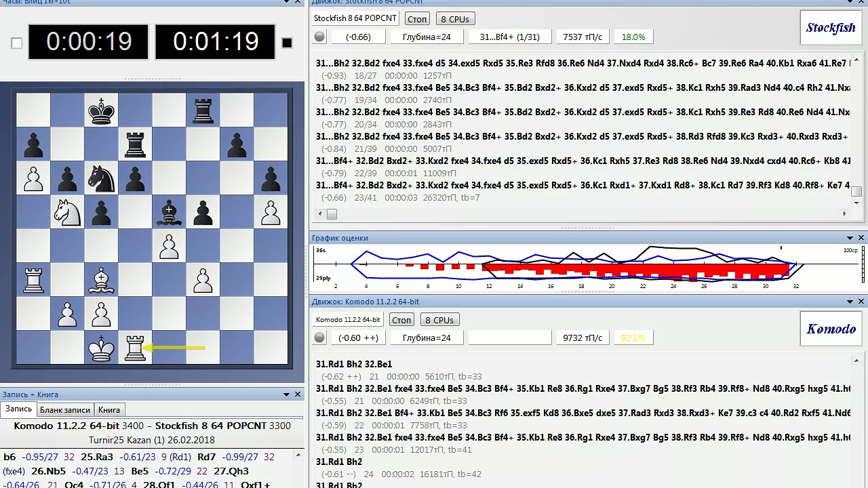Click the black knight on c6
The width and height of the screenshot is (868, 488).
pyautogui.click(x=101, y=178)
